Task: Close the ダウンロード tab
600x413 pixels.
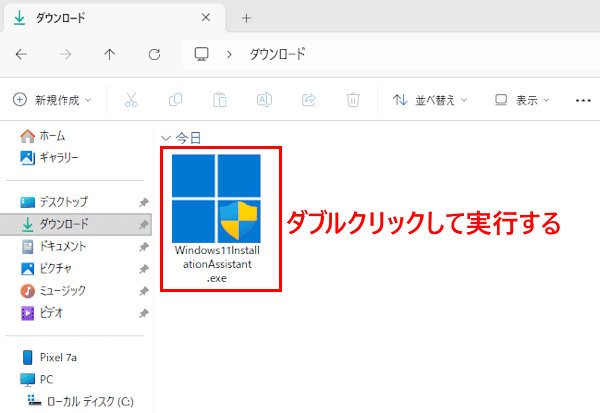Action: (206, 18)
